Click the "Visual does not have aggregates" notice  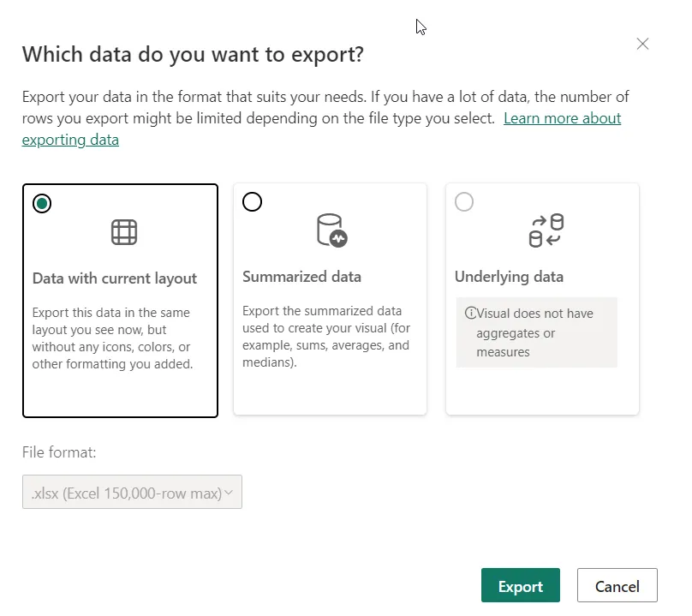point(535,332)
